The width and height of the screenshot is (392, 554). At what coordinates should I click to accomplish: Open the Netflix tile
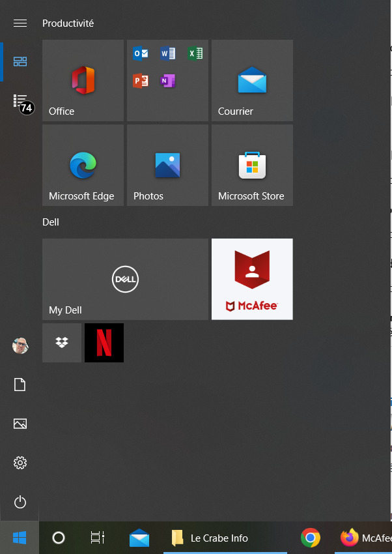point(104,343)
